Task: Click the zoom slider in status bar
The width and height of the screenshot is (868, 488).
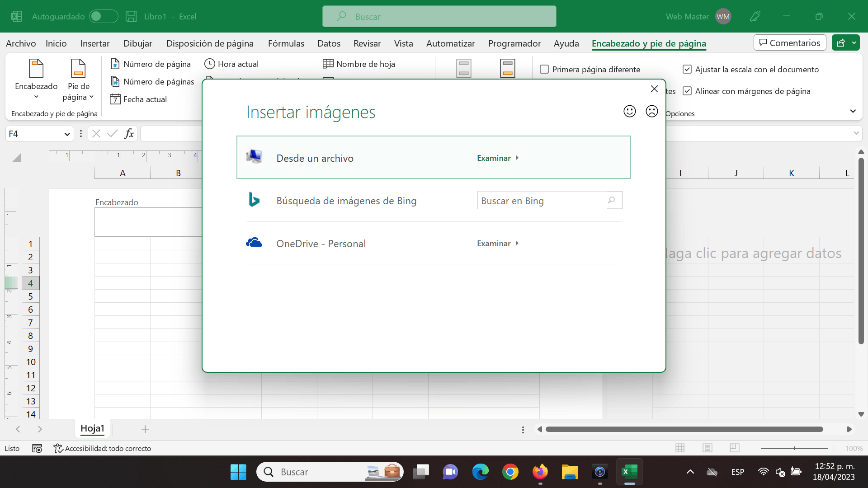Action: click(x=794, y=448)
